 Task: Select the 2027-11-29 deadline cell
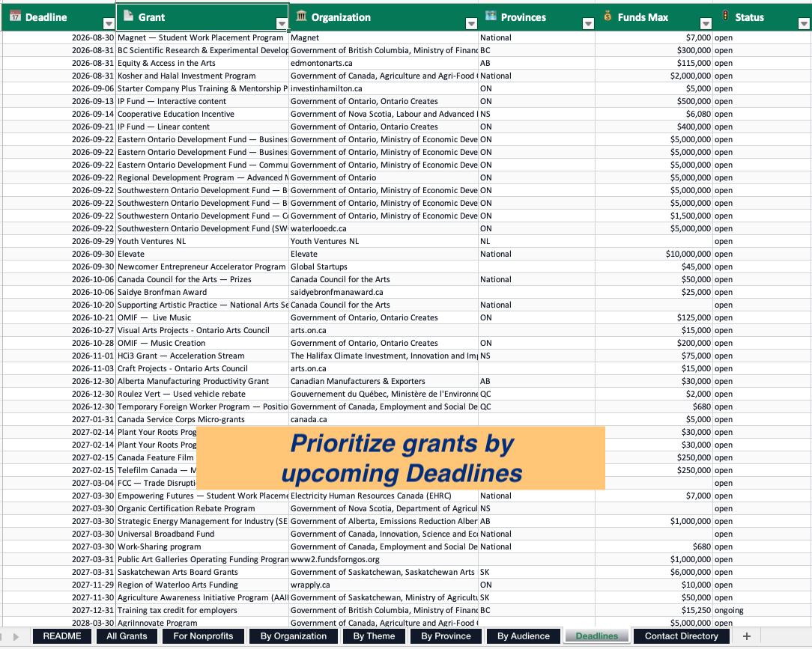tap(58, 585)
